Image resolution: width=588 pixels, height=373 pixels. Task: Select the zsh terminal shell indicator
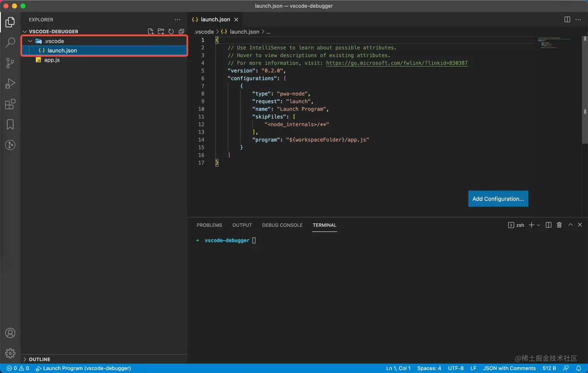516,225
